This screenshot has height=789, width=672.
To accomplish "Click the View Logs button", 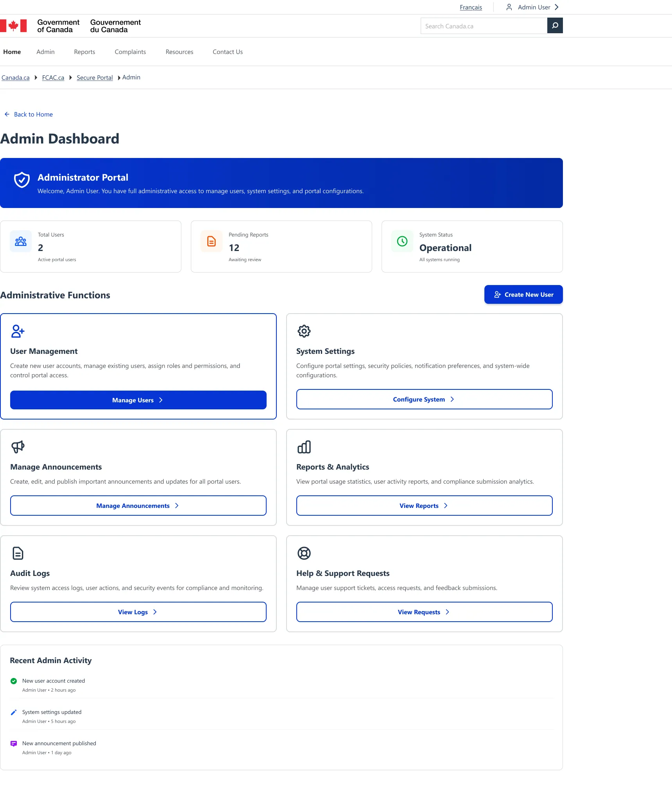I will 138,612.
